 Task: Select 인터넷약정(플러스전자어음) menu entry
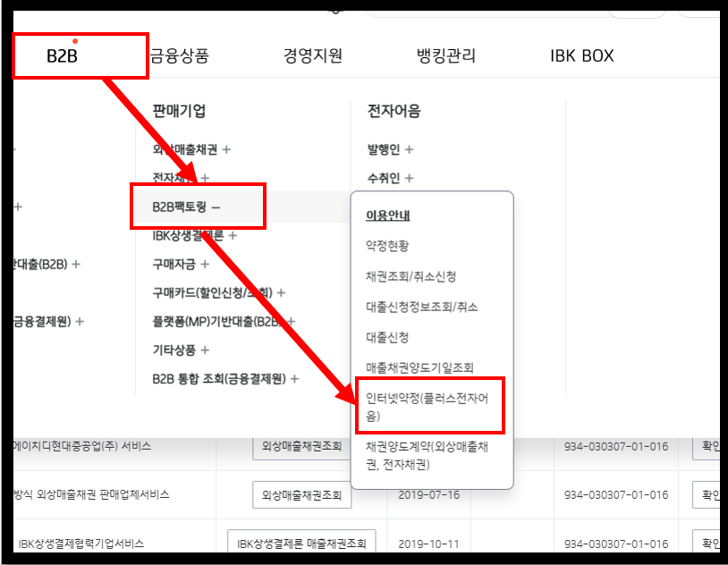click(429, 407)
